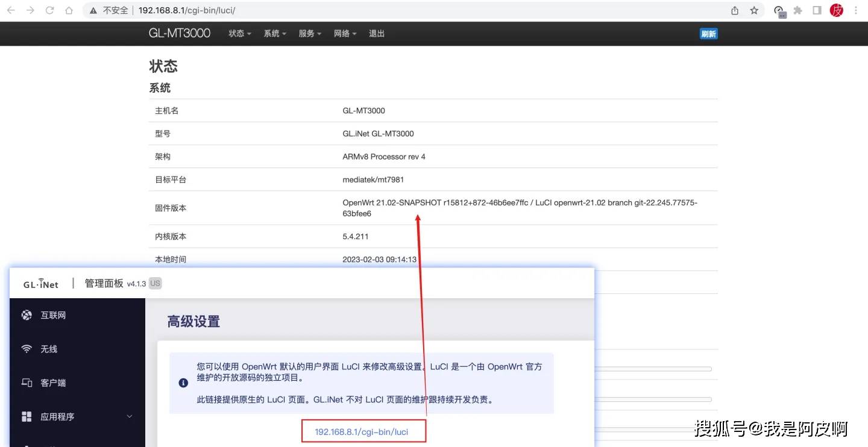868x447 pixels.
Task: Open the Clients device icon in sidebar
Action: (x=27, y=383)
